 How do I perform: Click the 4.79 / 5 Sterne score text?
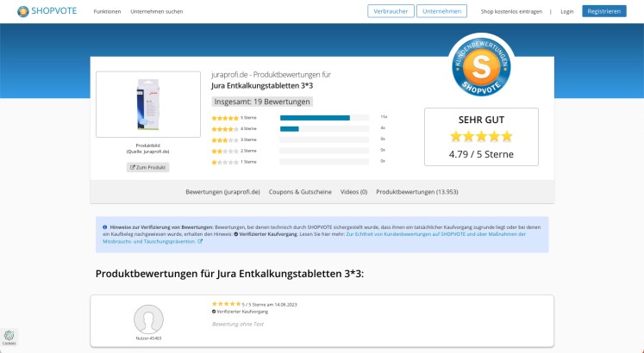pos(481,154)
